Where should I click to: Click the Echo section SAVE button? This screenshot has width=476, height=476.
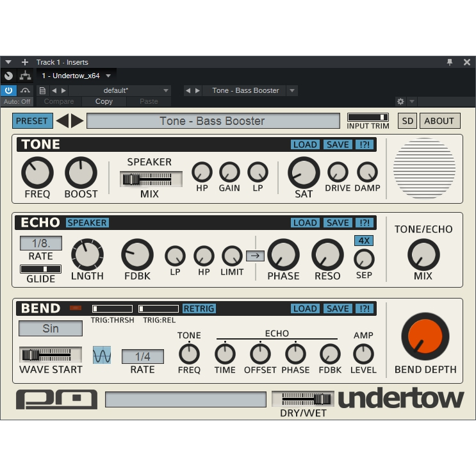[x=337, y=223]
